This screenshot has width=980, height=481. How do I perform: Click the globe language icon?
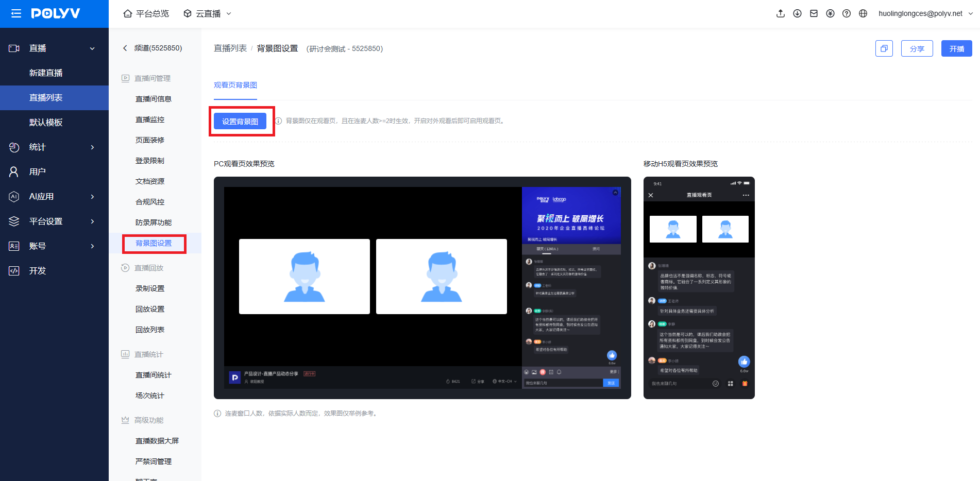coord(863,13)
